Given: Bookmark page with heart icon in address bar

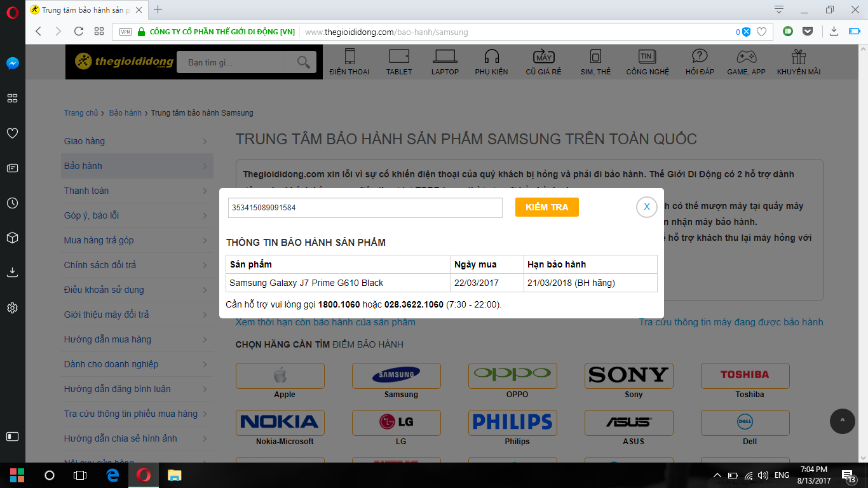Looking at the screenshot, I should coord(761,32).
